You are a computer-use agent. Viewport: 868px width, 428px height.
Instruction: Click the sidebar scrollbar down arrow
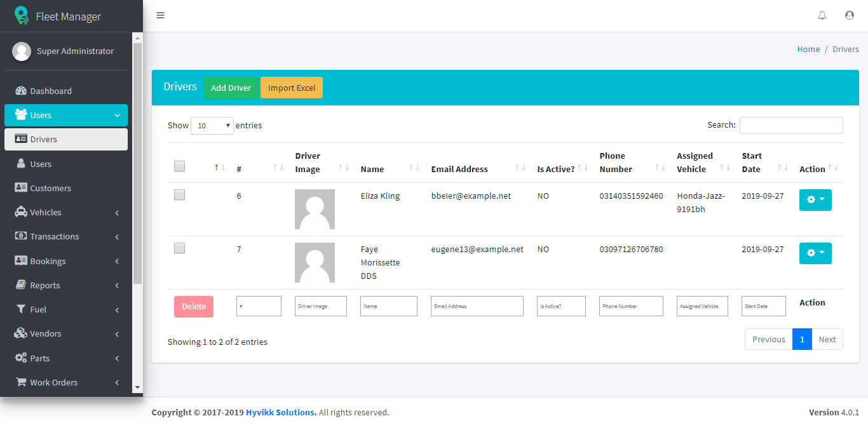coord(137,387)
